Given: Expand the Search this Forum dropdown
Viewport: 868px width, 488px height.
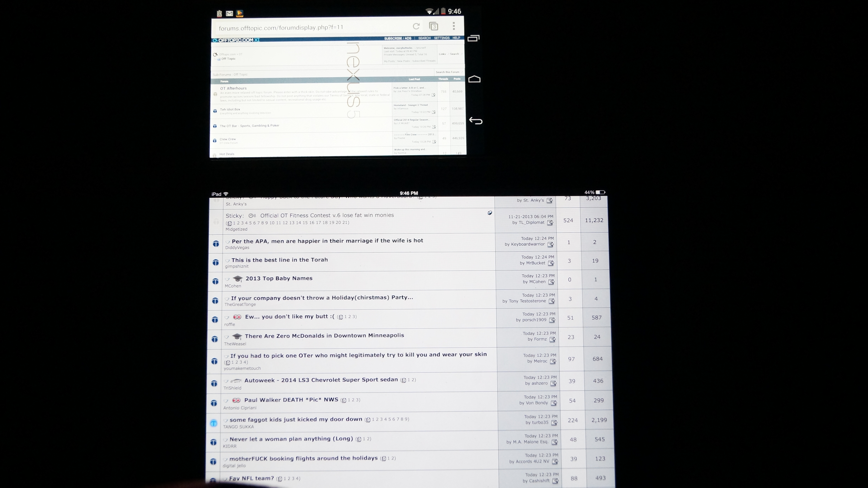Looking at the screenshot, I should [x=447, y=72].
